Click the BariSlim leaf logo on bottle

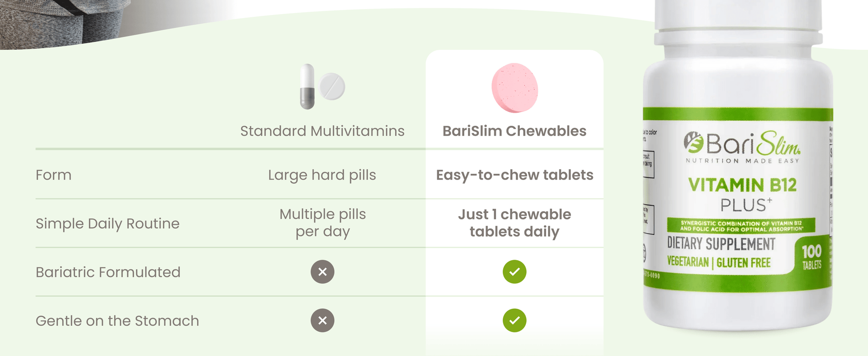click(693, 143)
